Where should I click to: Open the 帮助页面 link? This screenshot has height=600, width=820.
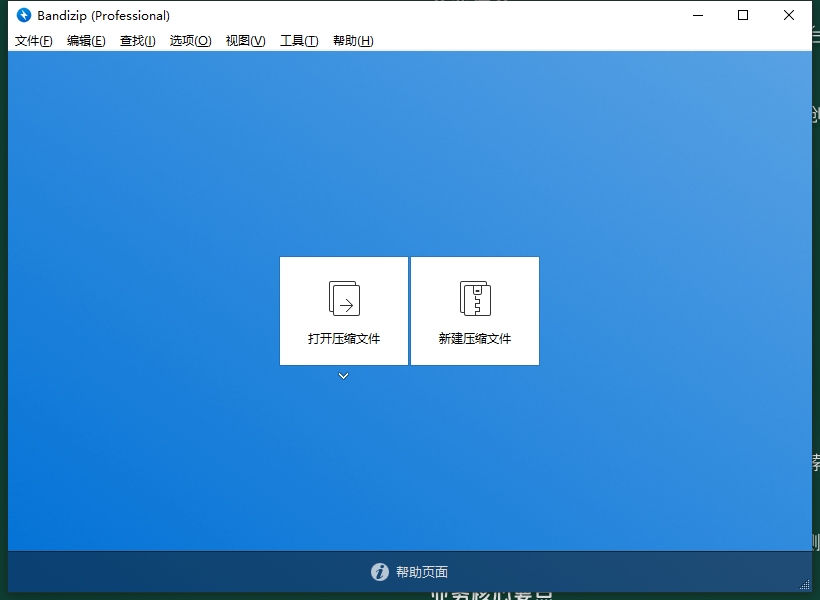422,572
